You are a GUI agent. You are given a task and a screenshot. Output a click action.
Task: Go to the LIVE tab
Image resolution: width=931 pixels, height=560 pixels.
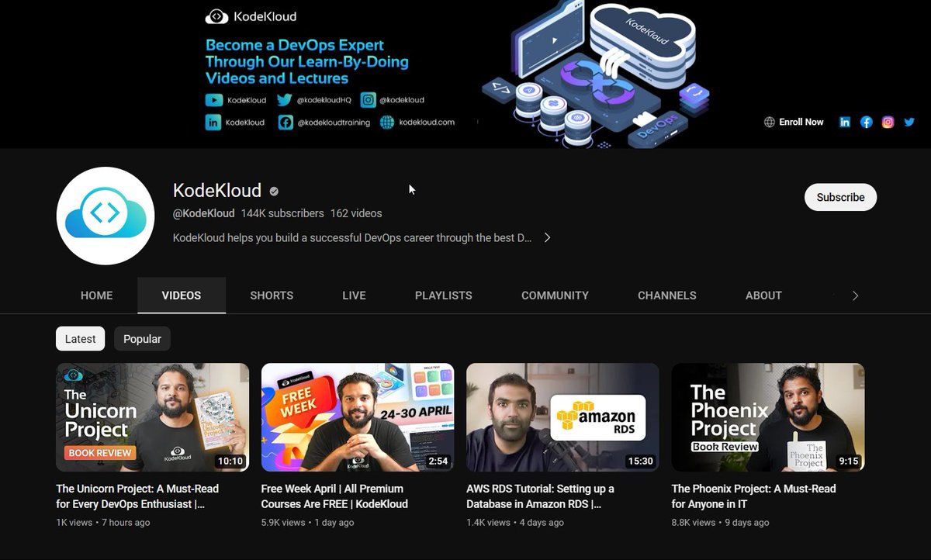coord(354,296)
